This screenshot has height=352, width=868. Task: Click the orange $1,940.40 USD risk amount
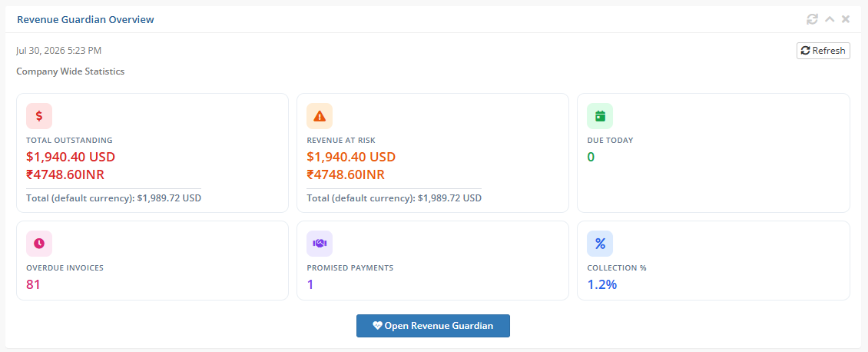(x=351, y=157)
